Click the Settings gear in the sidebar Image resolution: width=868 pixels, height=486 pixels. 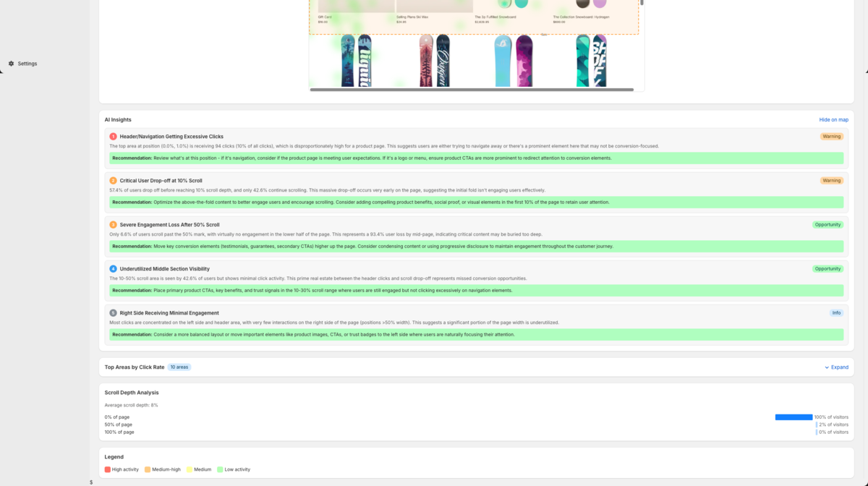pyautogui.click(x=10, y=64)
